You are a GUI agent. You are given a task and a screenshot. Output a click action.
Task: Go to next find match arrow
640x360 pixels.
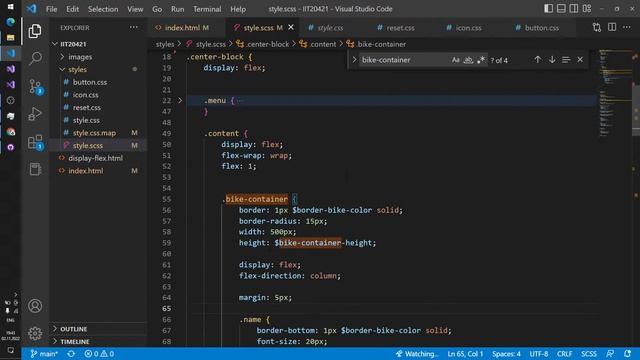[x=552, y=60]
